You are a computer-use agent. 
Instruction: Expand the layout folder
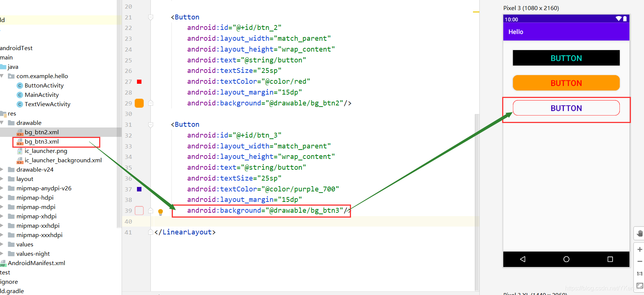[x=2, y=179]
